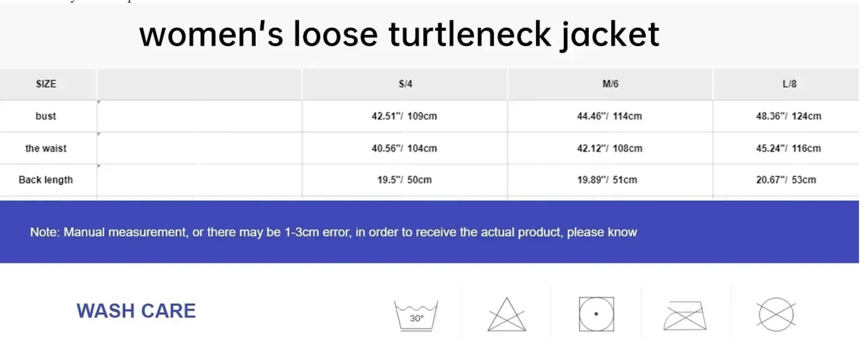This screenshot has height=346, width=868.
Task: Click the manual measurement note banner
Action: 333,232
